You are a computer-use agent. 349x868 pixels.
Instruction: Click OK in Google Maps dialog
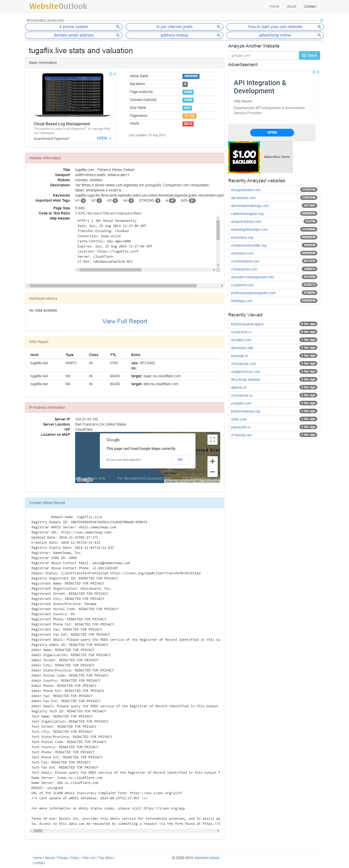[180, 460]
